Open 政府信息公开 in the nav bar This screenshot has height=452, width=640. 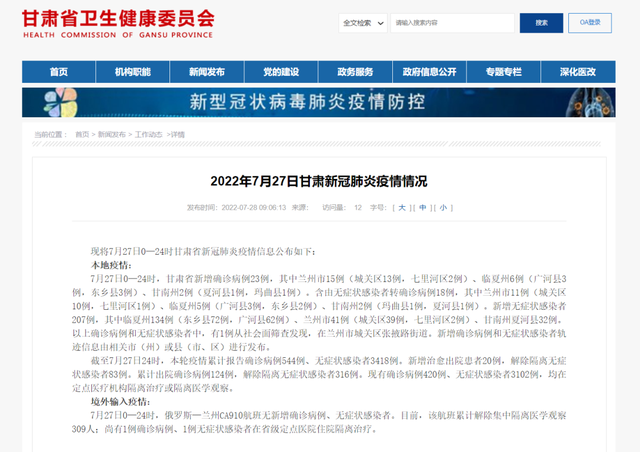(x=430, y=72)
